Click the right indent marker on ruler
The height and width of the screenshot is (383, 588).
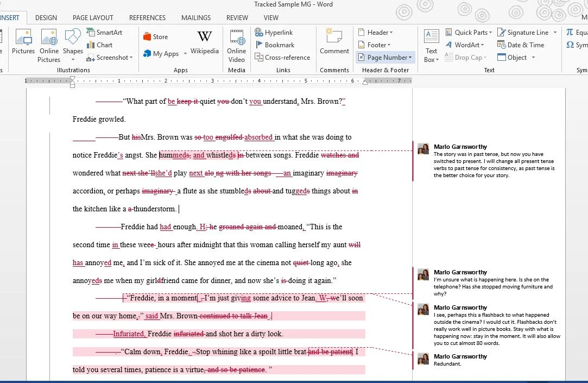(365, 83)
